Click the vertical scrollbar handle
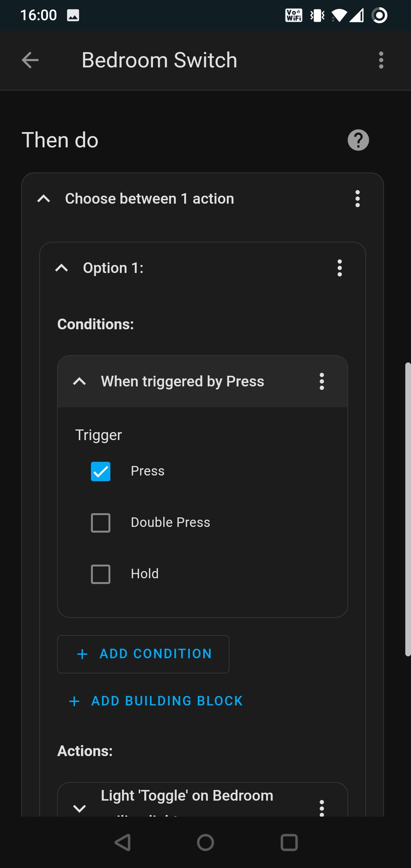 click(x=408, y=509)
